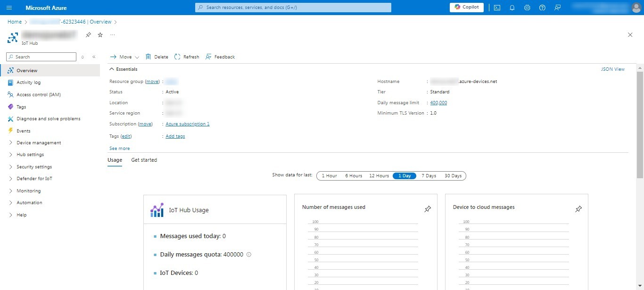
Task: Open Activity log in sidebar
Action: click(x=28, y=83)
